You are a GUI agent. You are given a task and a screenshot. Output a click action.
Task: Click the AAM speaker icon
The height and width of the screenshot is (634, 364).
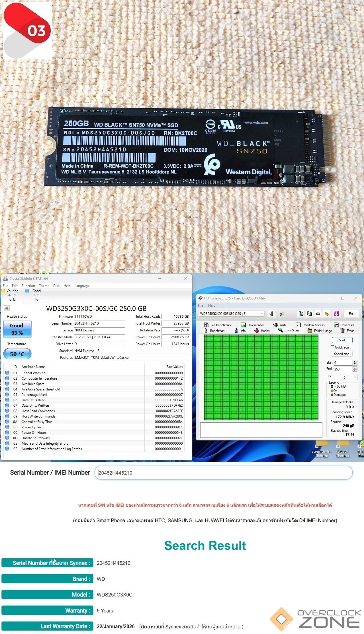[x=276, y=325]
